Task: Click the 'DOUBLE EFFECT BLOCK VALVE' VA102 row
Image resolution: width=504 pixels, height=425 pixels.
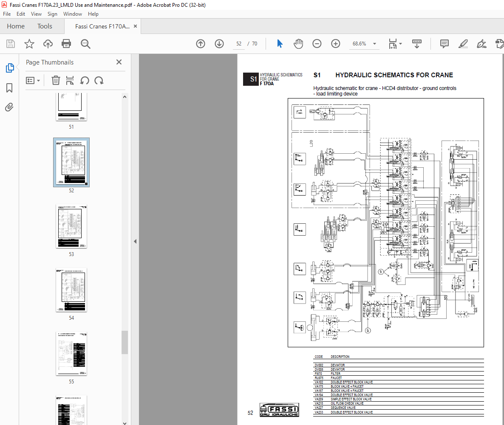Action: coord(399,382)
